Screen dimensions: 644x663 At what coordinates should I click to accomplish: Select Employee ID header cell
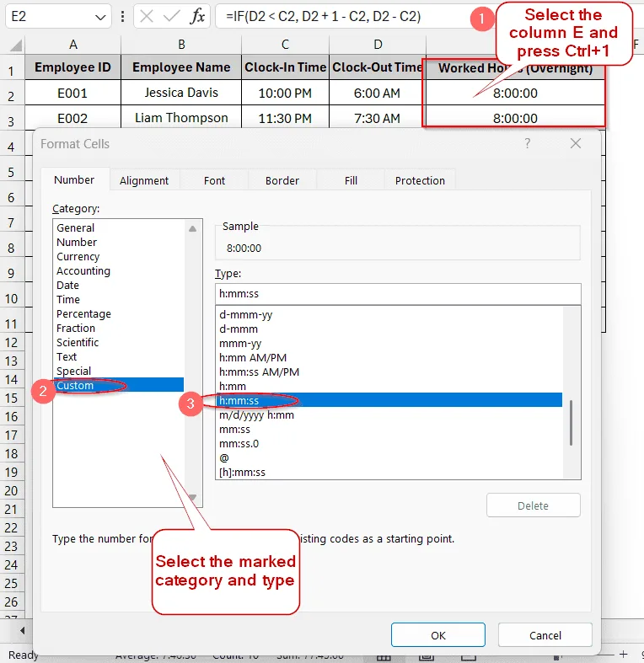click(72, 67)
